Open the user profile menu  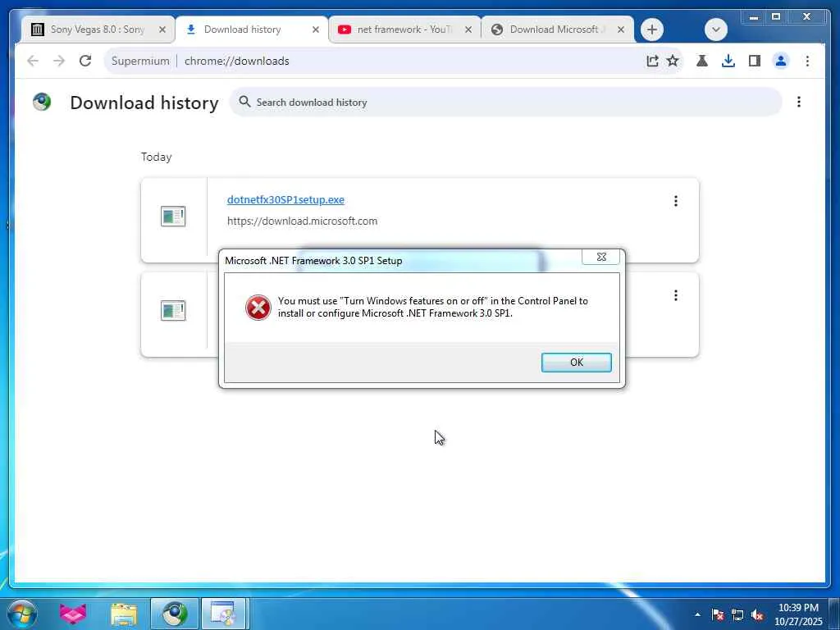pos(781,61)
